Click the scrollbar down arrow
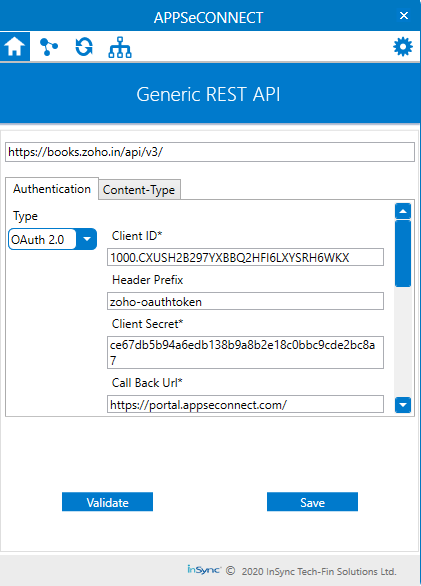This screenshot has width=421, height=586. click(403, 405)
